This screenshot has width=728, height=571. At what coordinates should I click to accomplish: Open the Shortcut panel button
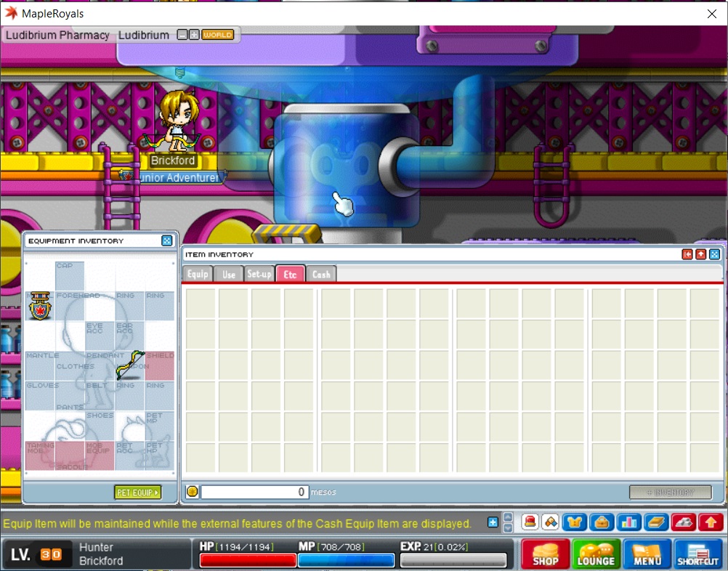pyautogui.click(x=698, y=554)
